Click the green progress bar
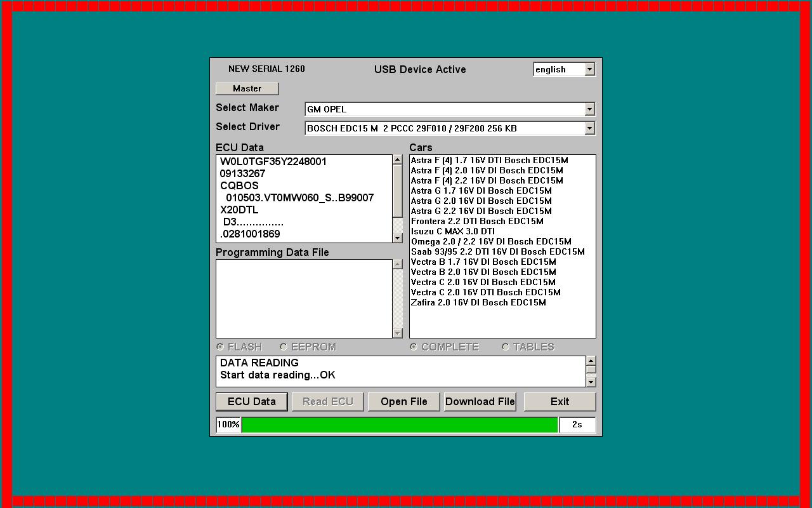Image resolution: width=812 pixels, height=508 pixels. [x=400, y=425]
